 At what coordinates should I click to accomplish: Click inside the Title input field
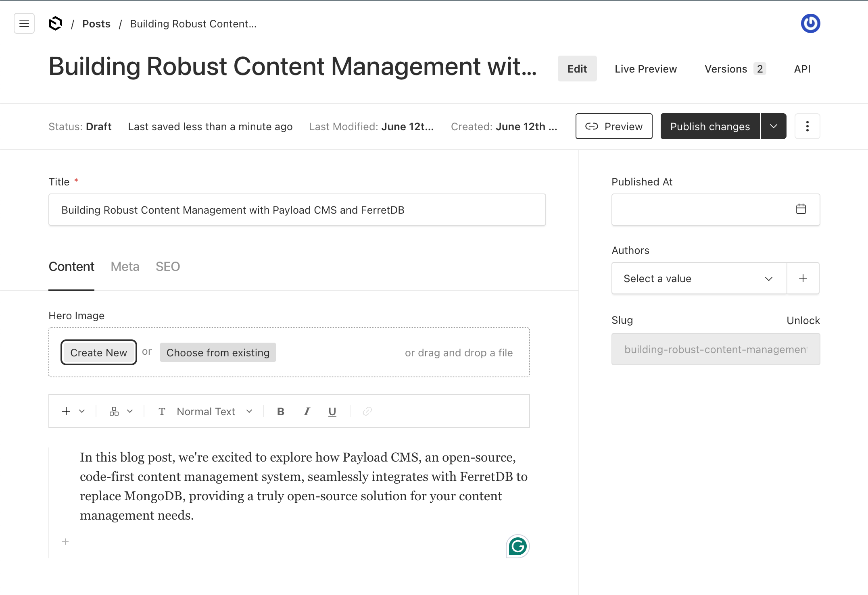coord(297,210)
